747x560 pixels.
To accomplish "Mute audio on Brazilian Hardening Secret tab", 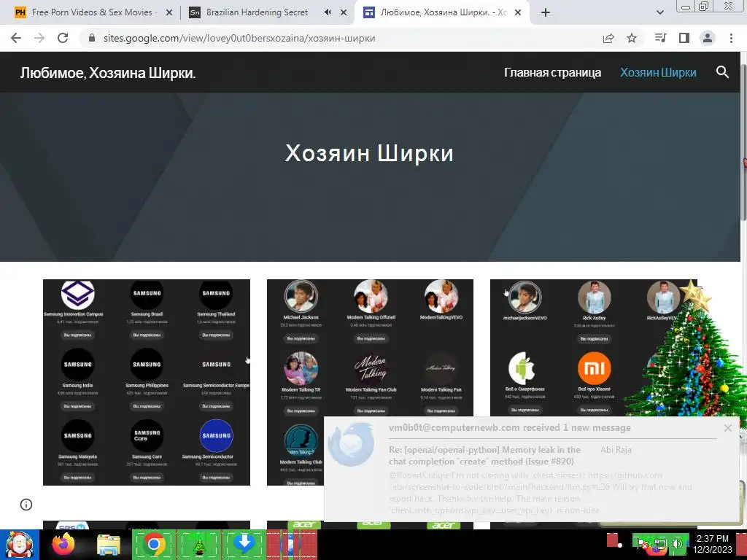I will (328, 13).
